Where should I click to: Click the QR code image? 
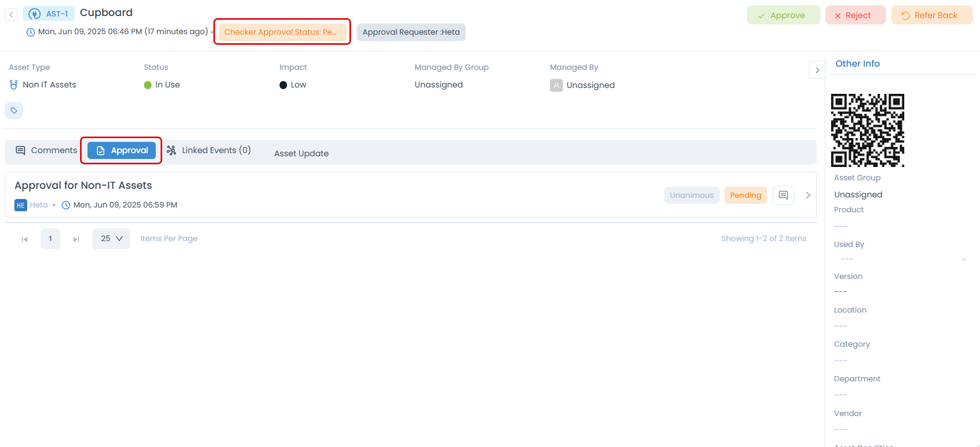(867, 130)
